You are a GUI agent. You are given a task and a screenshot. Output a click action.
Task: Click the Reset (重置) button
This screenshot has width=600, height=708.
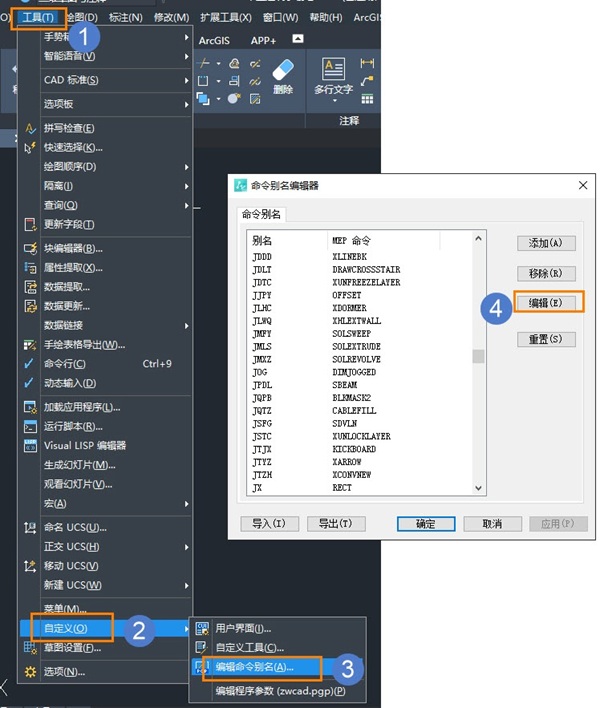[546, 339]
